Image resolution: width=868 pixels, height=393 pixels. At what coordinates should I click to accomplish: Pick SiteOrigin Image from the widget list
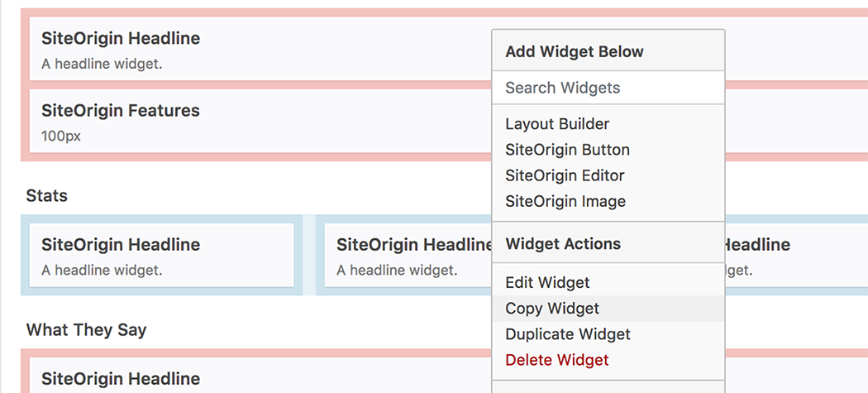click(x=608, y=201)
